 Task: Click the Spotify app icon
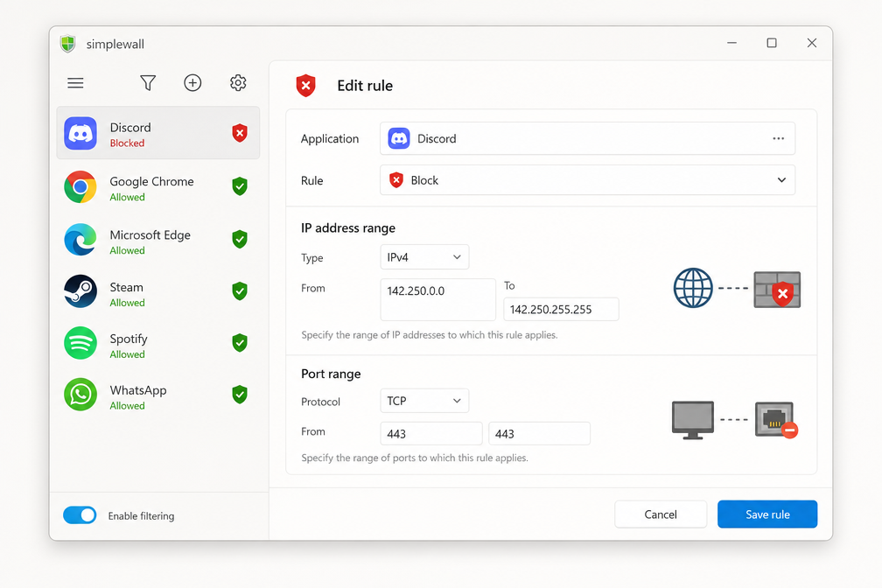click(x=80, y=343)
